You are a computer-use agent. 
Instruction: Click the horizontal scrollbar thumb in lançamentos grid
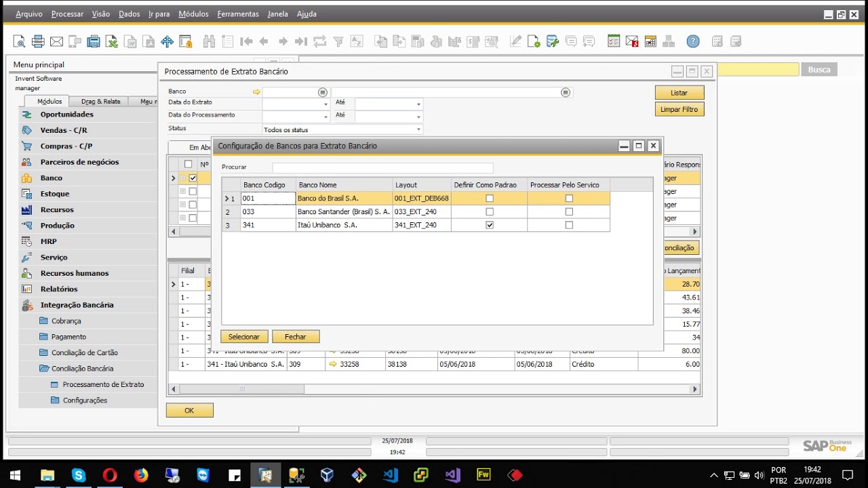tap(241, 389)
